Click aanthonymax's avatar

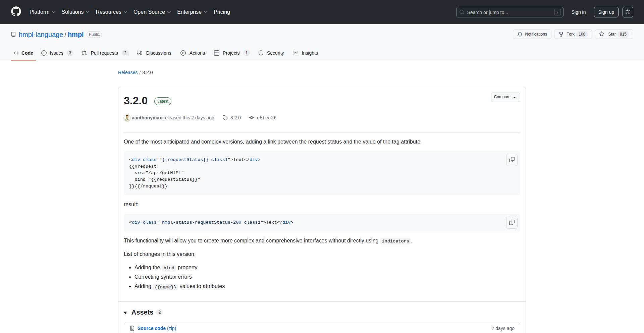click(127, 118)
